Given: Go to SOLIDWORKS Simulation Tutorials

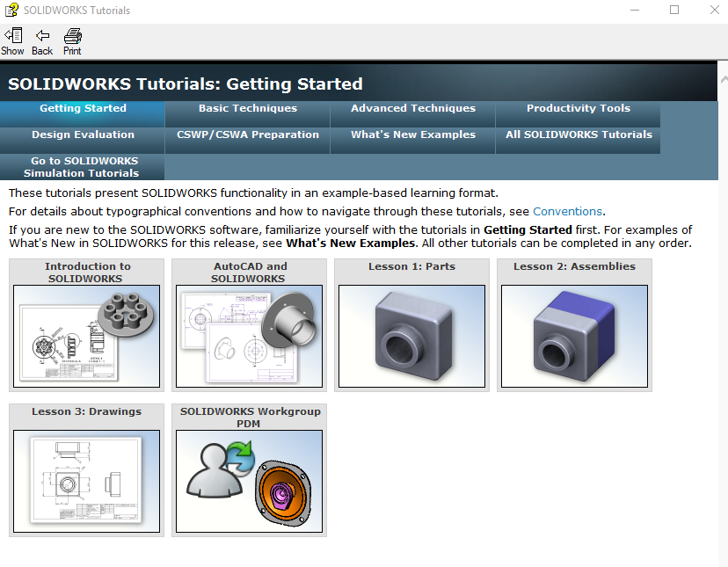Looking at the screenshot, I should [x=82, y=167].
